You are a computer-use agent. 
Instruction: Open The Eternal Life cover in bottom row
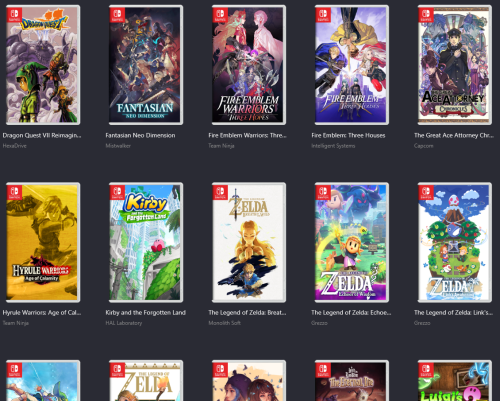pyautogui.click(x=352, y=380)
